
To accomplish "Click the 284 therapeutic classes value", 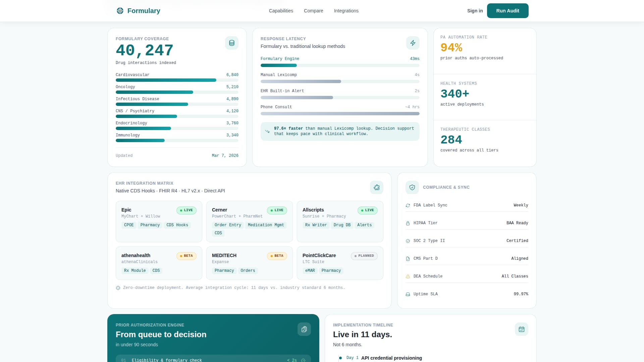I will [451, 139].
